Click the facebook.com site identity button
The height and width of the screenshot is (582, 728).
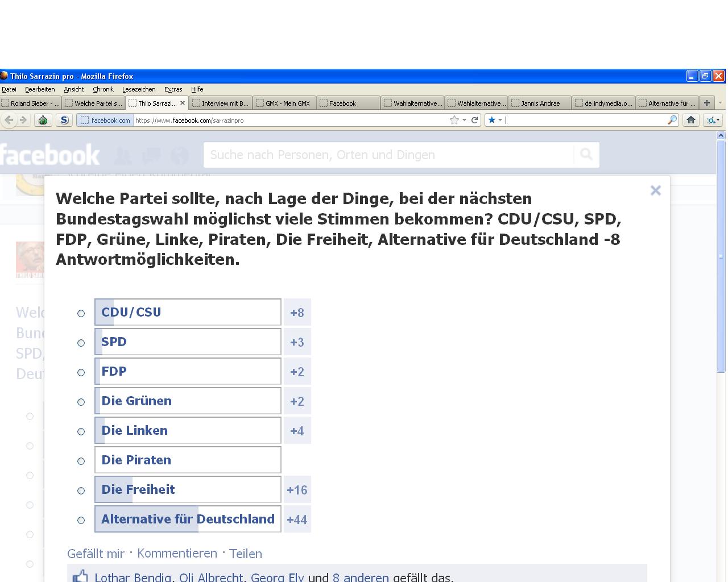(106, 120)
